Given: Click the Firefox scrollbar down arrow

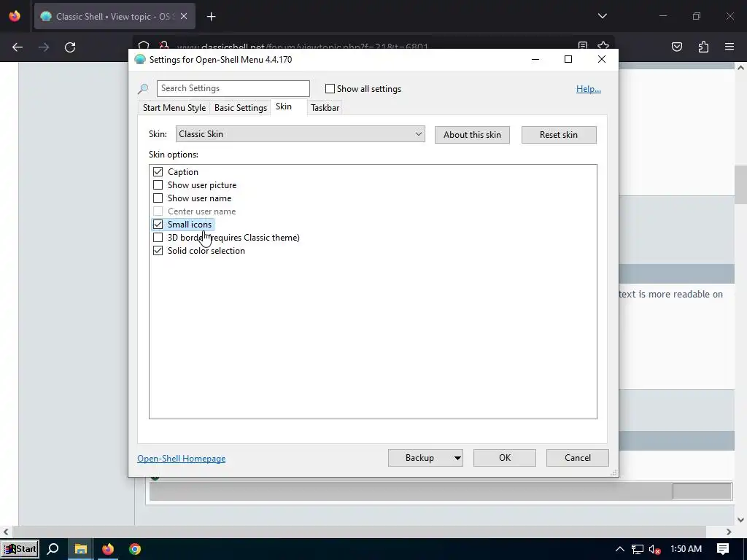Looking at the screenshot, I should 740,520.
